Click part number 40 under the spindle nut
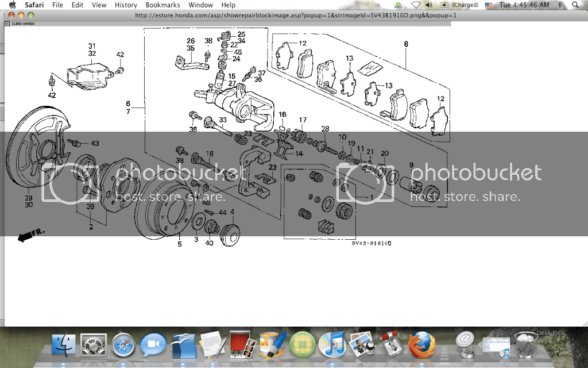This screenshot has width=588, height=368. (209, 243)
